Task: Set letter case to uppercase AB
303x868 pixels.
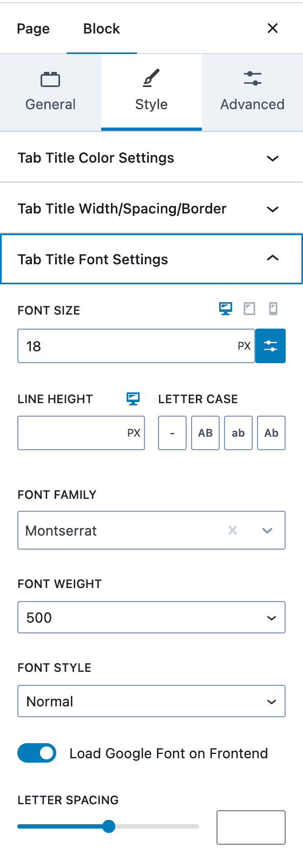Action: (205, 433)
